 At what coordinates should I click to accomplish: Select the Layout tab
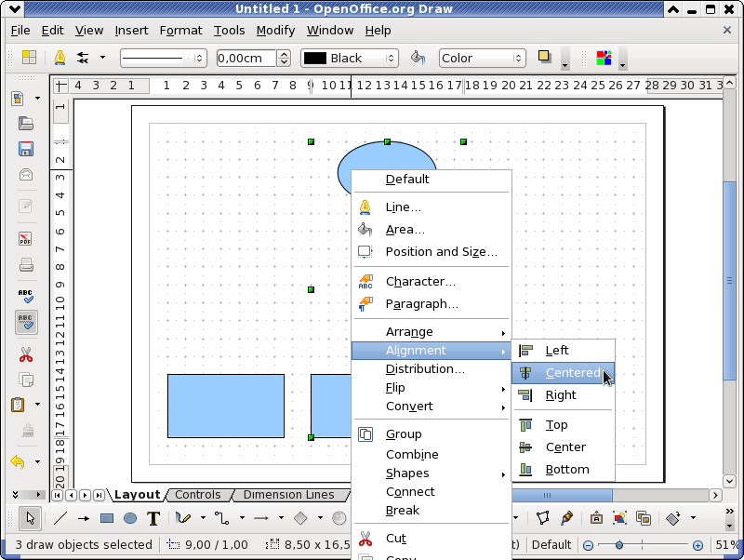(137, 495)
